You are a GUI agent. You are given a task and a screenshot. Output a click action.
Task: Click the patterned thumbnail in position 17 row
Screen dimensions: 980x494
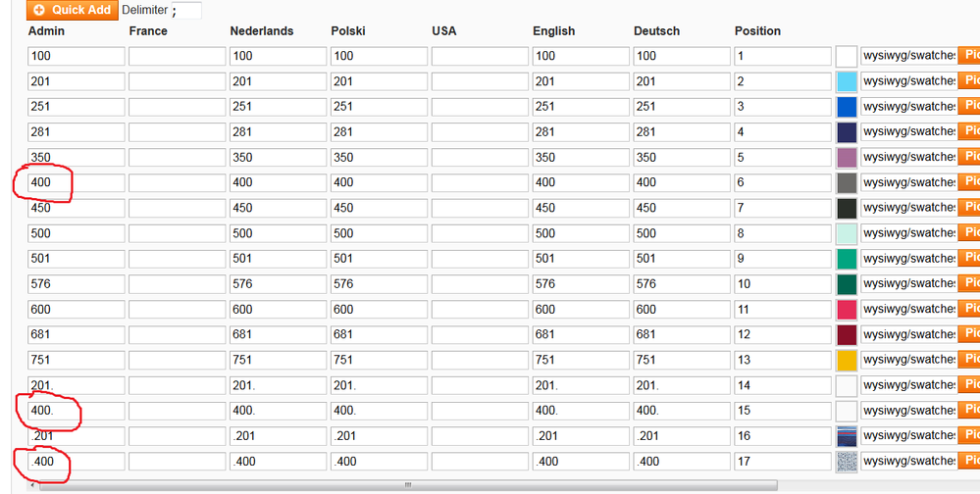coord(847,462)
